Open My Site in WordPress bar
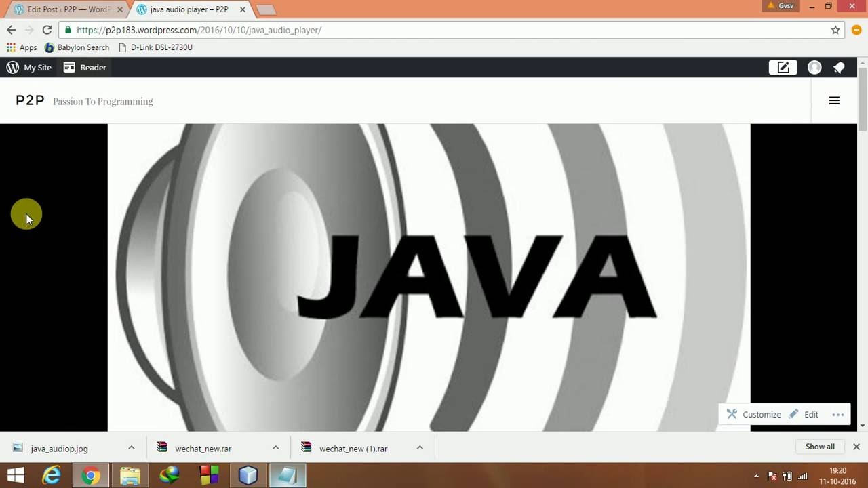The height and width of the screenshot is (488, 868). [x=29, y=67]
